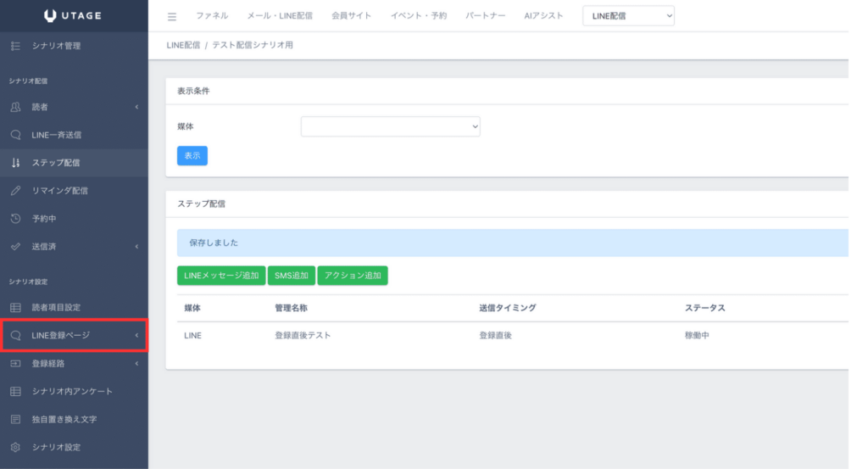This screenshot has height=469, width=868.
Task: Click the ステップ配信 sort arrows icon
Action: coord(15,163)
